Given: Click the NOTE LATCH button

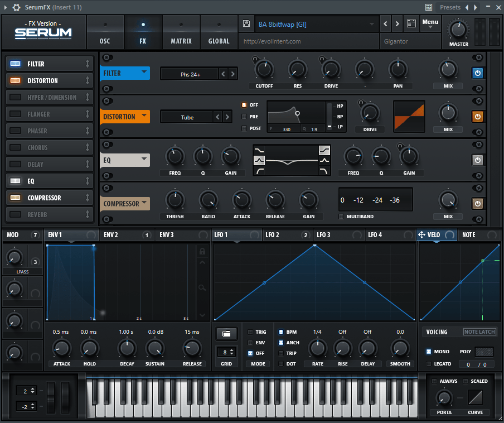Looking at the screenshot, I should [x=479, y=331].
